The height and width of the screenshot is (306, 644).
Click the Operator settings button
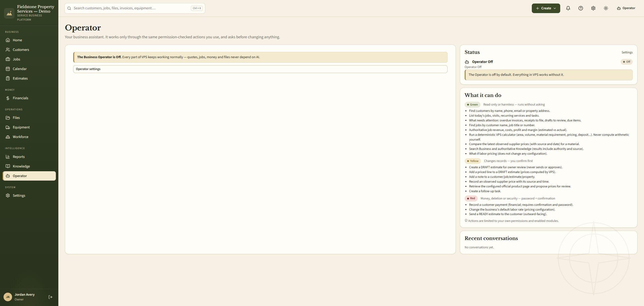coord(260,69)
